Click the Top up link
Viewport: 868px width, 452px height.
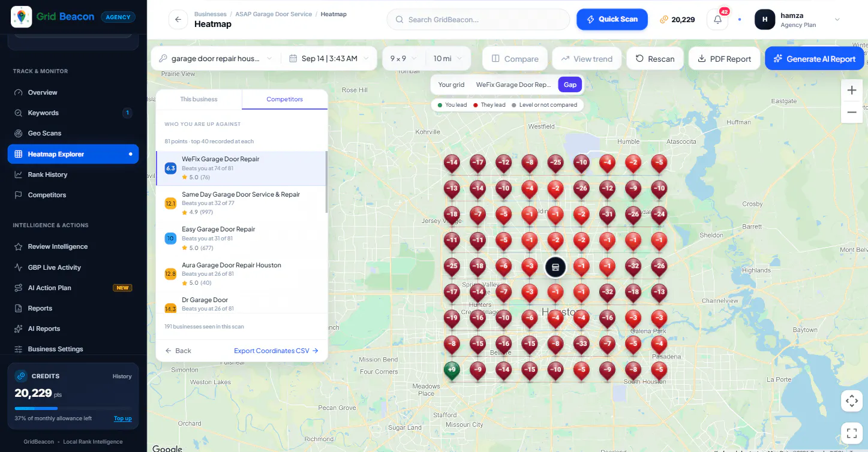pos(123,418)
